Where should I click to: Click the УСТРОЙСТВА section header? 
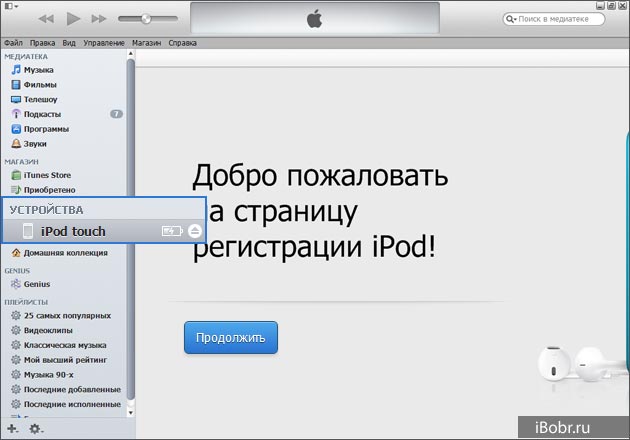46,210
